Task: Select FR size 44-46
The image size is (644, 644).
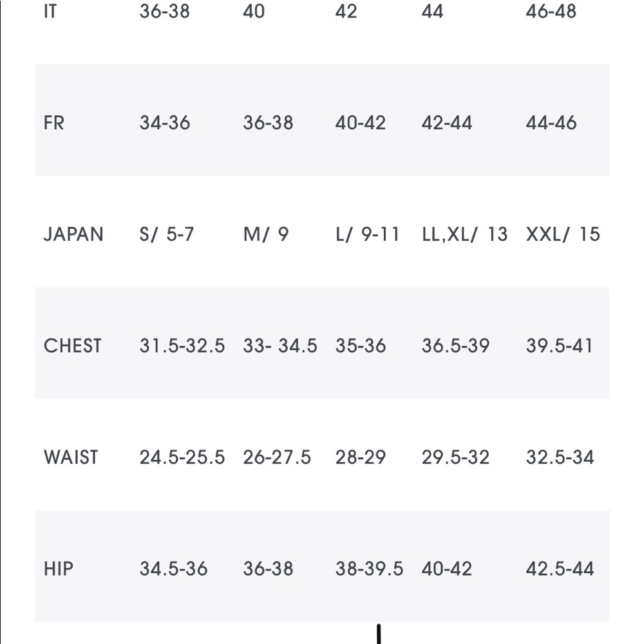Action: pos(551,123)
